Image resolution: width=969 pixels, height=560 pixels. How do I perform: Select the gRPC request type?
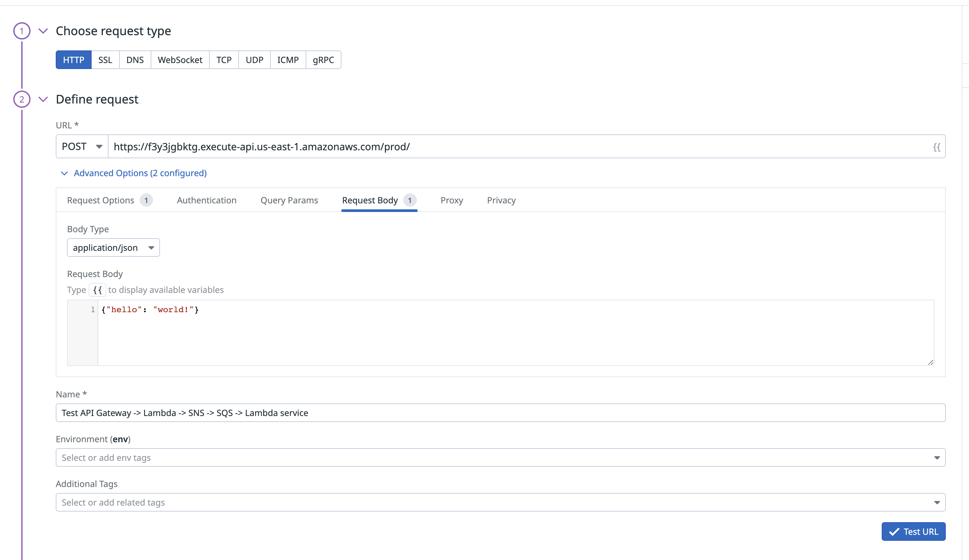point(323,60)
